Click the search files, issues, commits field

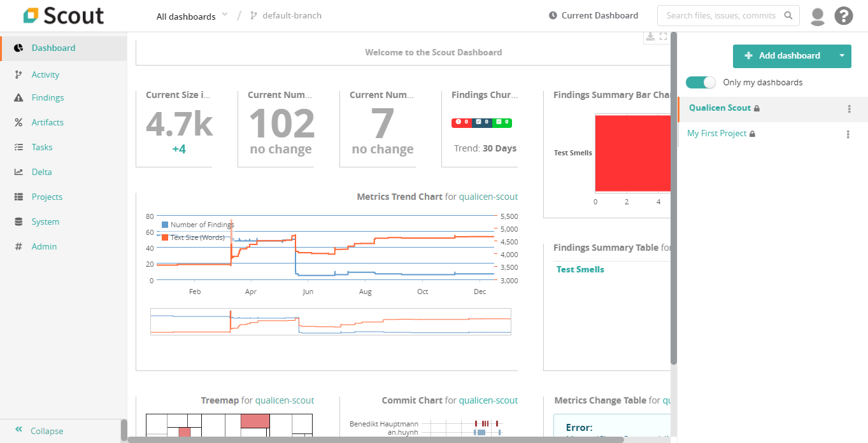point(720,16)
